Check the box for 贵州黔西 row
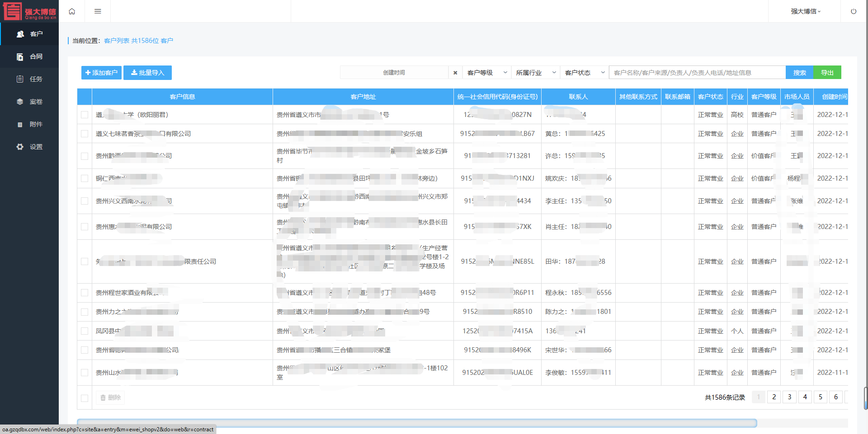 [x=85, y=156]
